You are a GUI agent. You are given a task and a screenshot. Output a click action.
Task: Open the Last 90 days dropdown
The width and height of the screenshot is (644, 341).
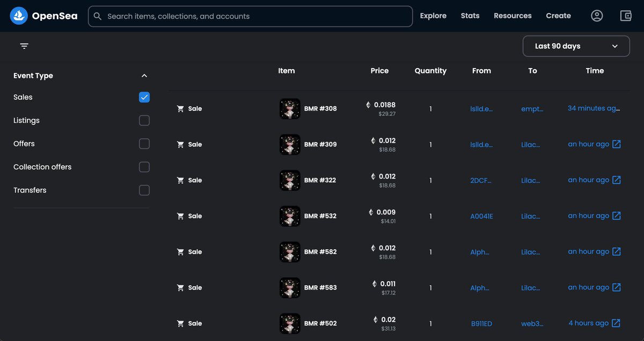576,46
